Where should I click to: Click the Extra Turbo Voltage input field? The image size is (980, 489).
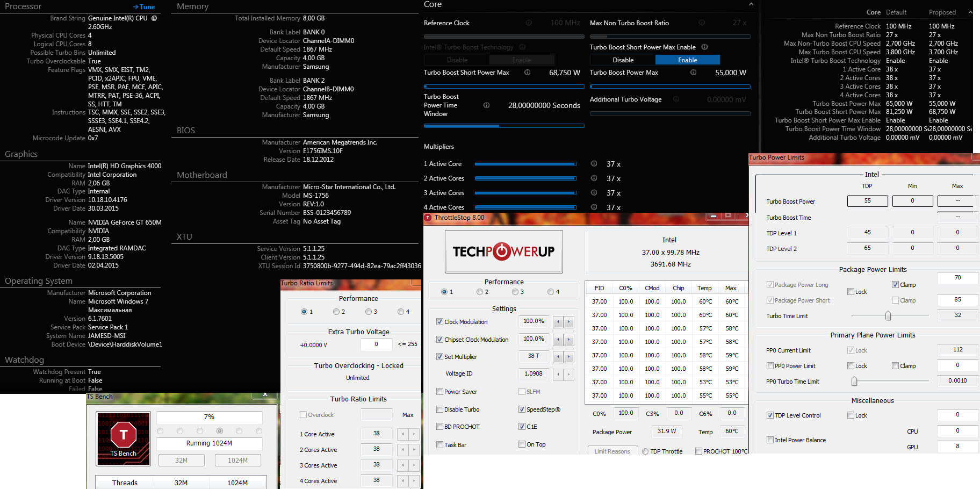point(376,344)
